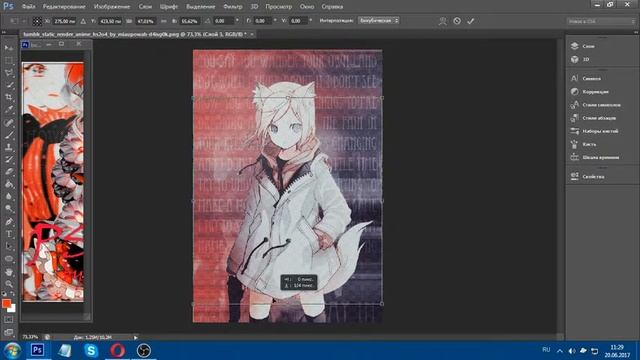This screenshot has width=640, height=360.
Task: Select the Blur tool
Action: point(9,196)
